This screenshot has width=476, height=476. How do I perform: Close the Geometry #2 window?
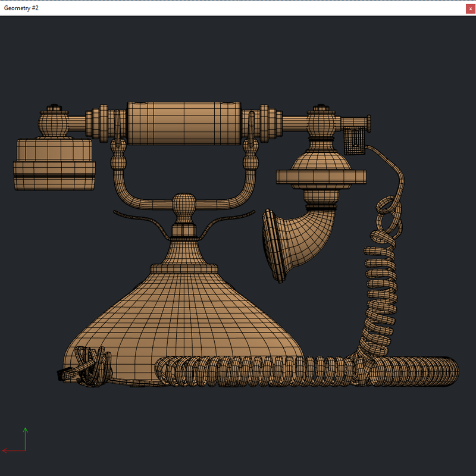pyautogui.click(x=470, y=9)
